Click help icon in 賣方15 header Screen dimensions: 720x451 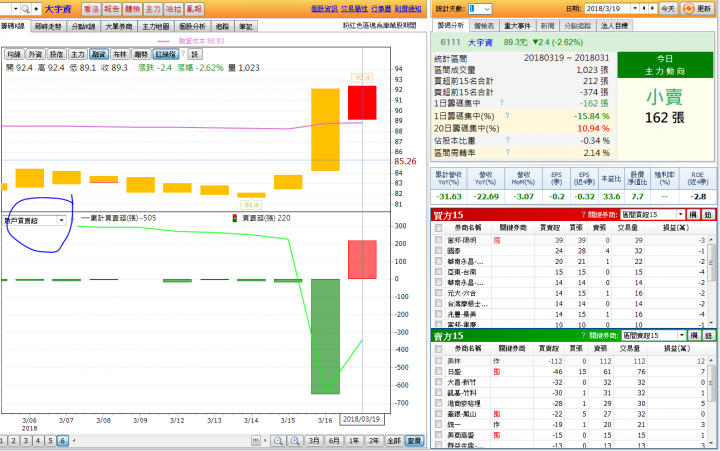pyautogui.click(x=583, y=335)
